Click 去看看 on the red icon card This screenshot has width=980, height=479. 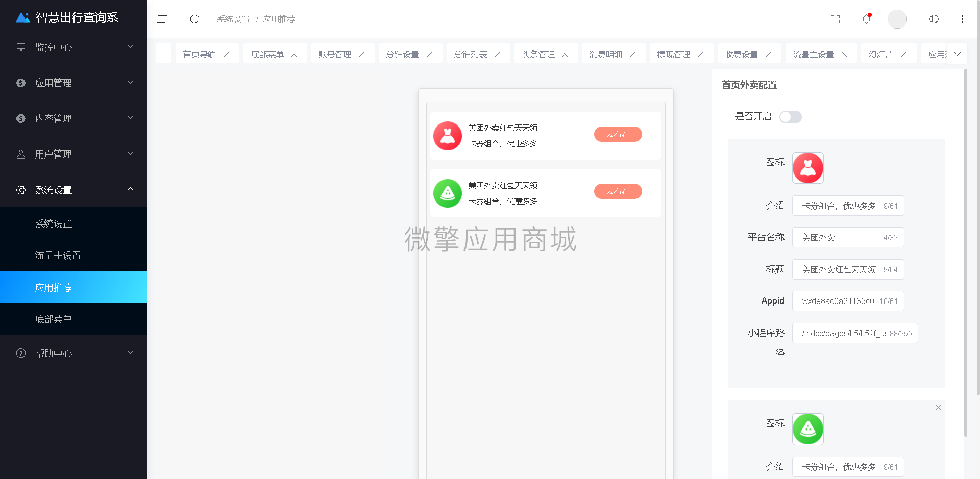[x=618, y=134]
